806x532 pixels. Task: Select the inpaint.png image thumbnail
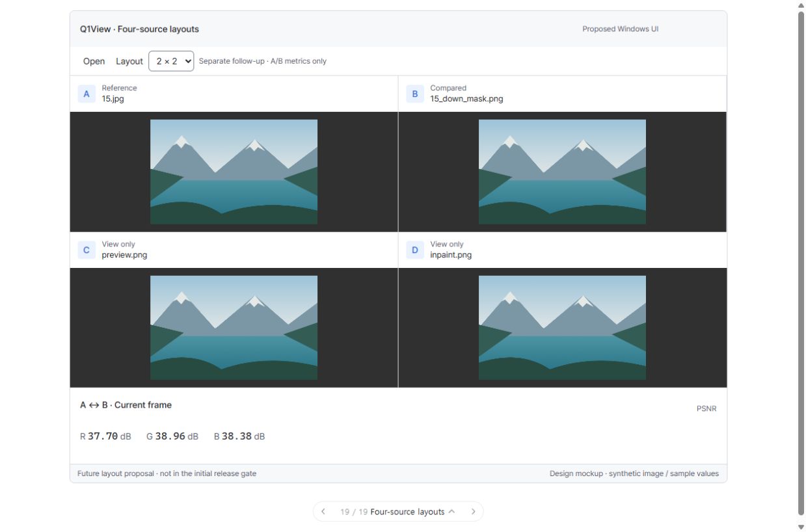(x=562, y=328)
